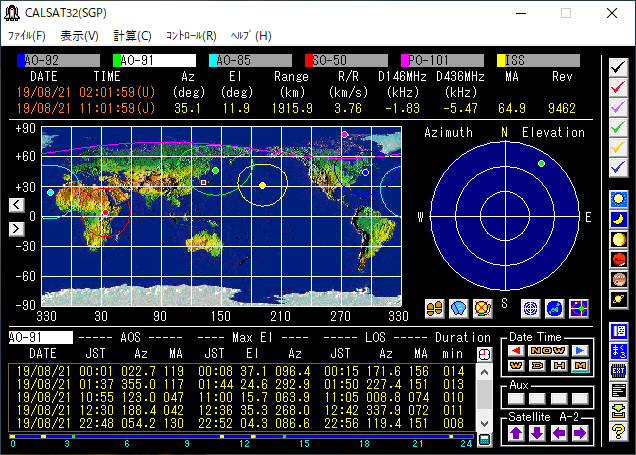The height and width of the screenshot is (455, 636).
Task: Select the AO-85 satellite label
Action: click(250, 60)
